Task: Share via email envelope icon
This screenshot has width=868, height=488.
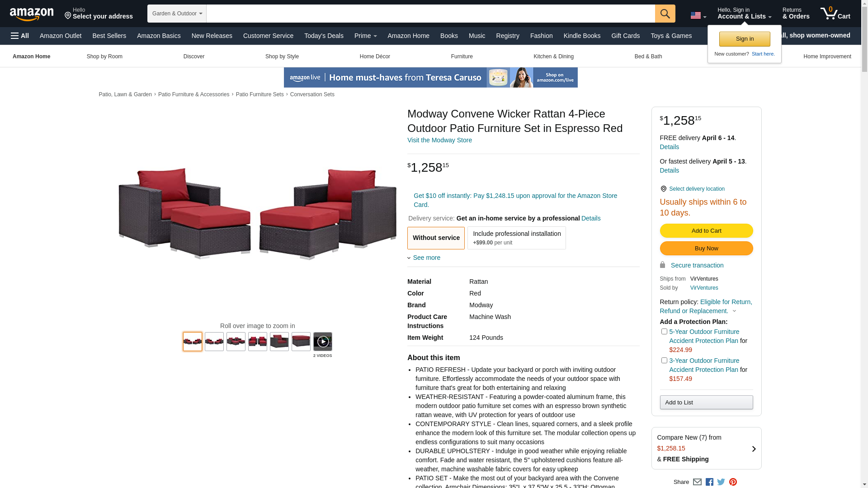Action: click(x=697, y=482)
